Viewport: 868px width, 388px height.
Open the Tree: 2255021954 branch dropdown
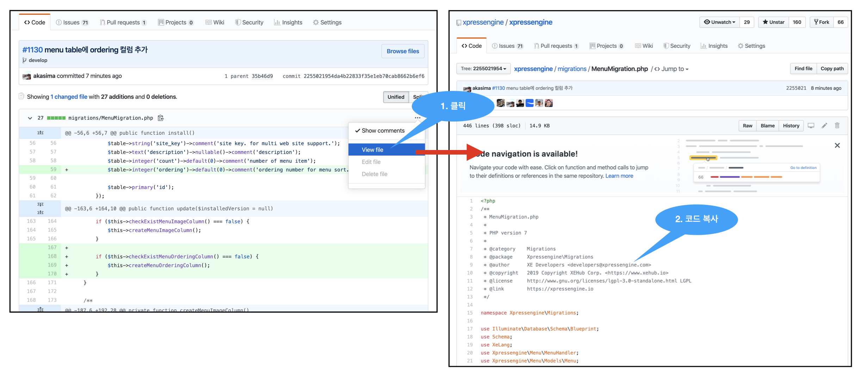pos(483,69)
